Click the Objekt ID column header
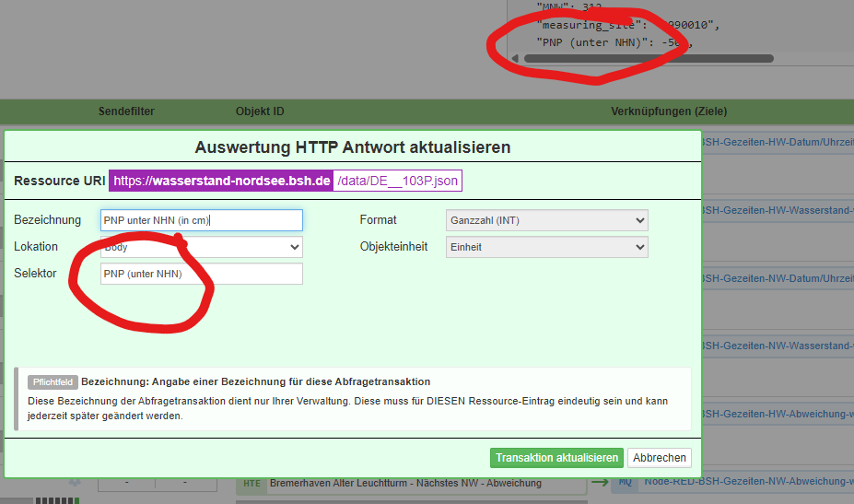 click(260, 111)
